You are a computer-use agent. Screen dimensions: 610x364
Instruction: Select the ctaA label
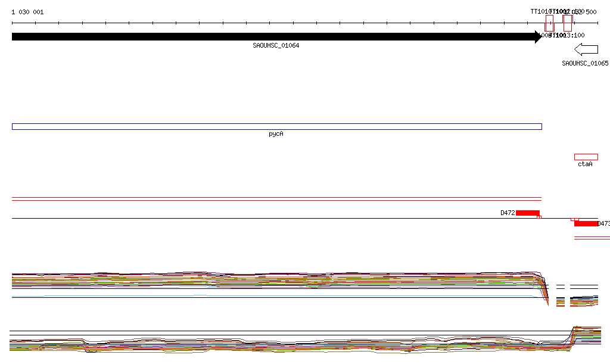[x=585, y=164]
